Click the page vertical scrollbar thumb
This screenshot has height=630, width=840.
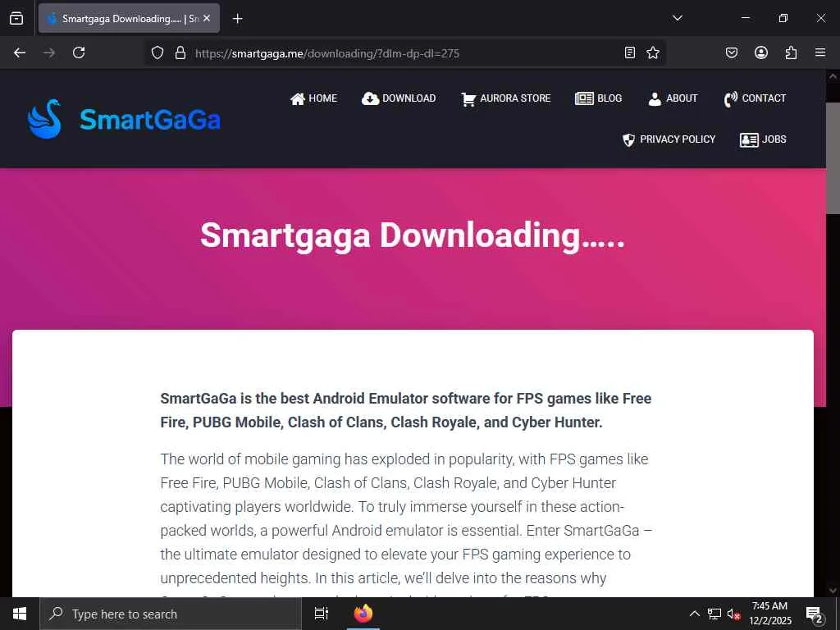[x=833, y=158]
